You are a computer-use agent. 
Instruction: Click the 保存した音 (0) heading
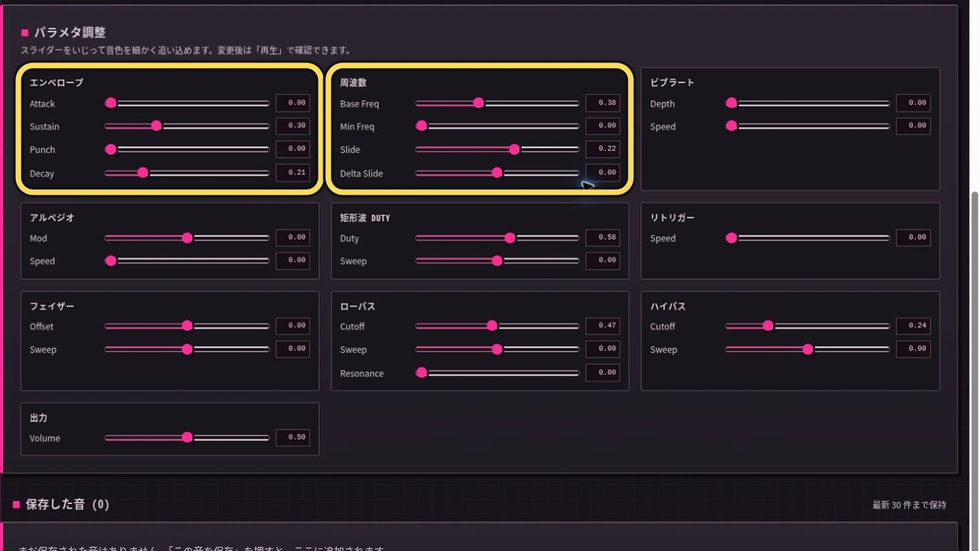coord(67,504)
